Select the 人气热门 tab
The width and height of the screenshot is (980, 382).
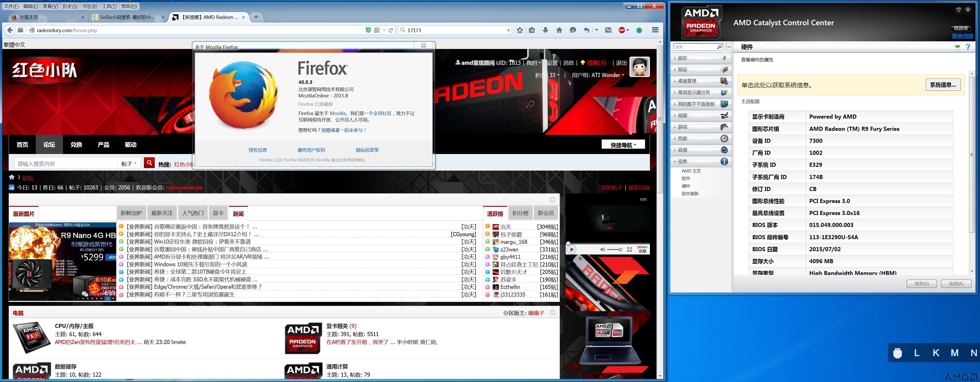tap(193, 213)
